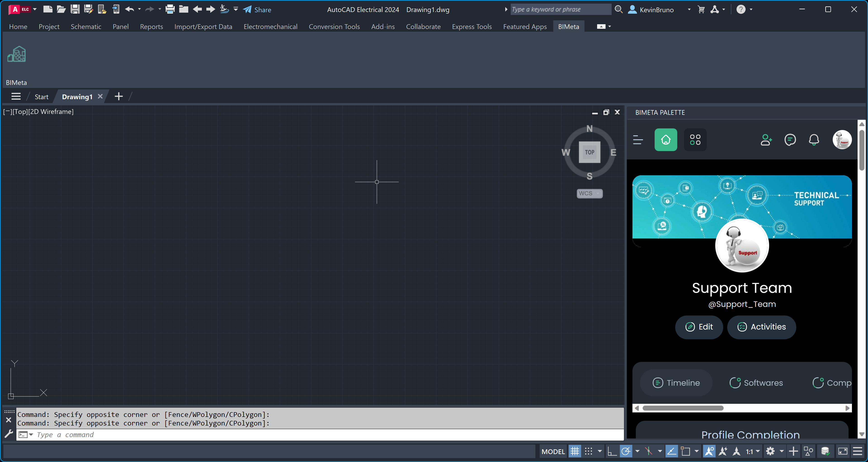Viewport: 868px width, 462px height.
Task: Expand the KevinBruno account dropdown
Action: point(689,10)
